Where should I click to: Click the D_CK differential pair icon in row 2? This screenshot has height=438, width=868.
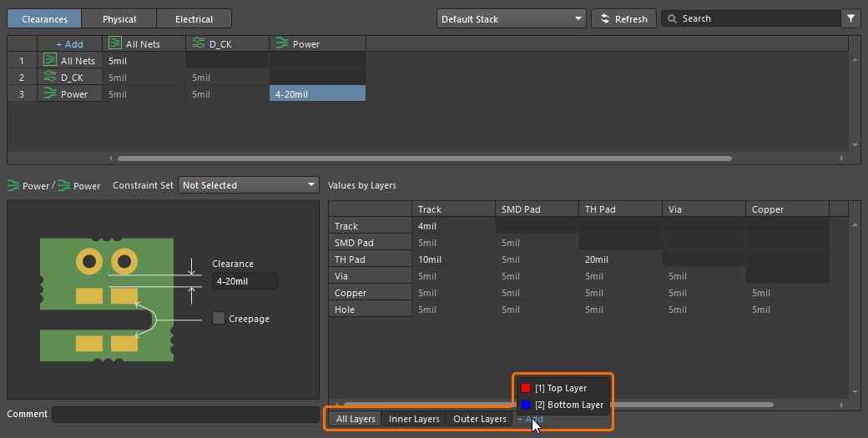pos(50,77)
